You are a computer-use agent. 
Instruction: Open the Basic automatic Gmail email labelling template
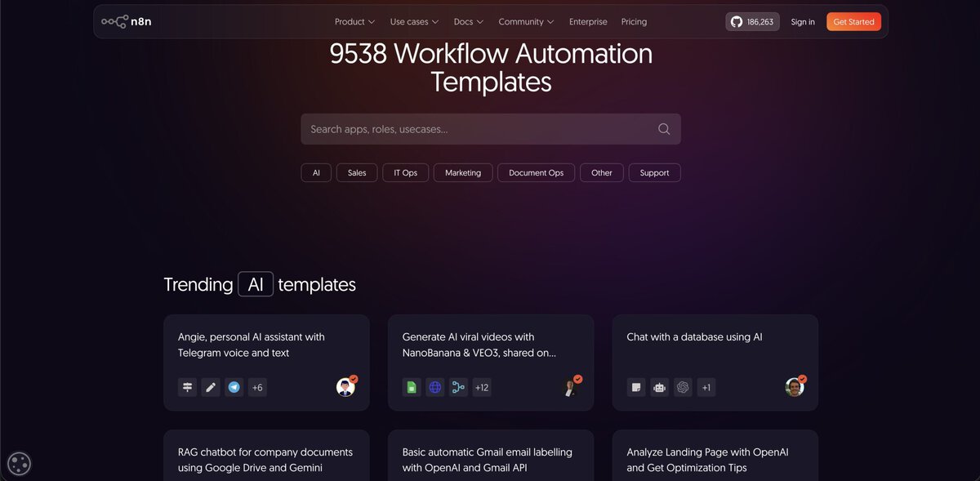(x=491, y=456)
